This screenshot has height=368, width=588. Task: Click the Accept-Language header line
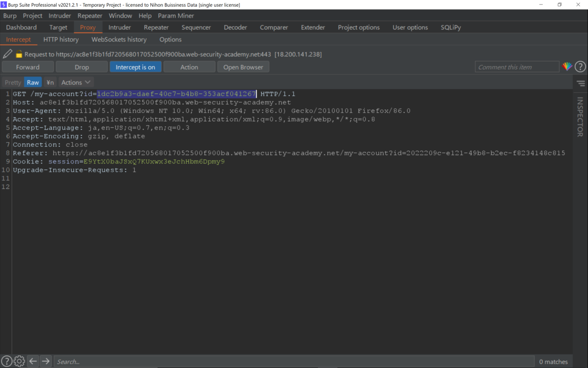101,128
